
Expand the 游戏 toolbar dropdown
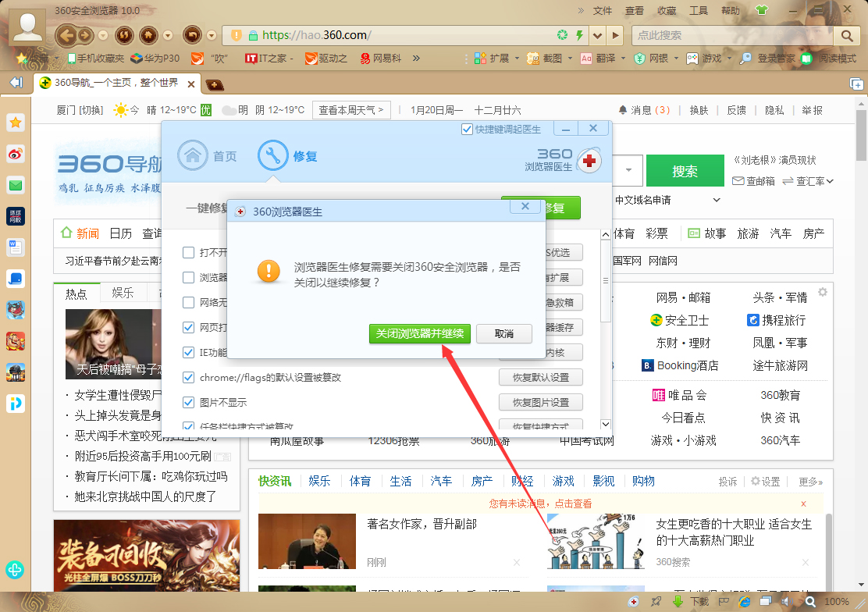[730, 59]
